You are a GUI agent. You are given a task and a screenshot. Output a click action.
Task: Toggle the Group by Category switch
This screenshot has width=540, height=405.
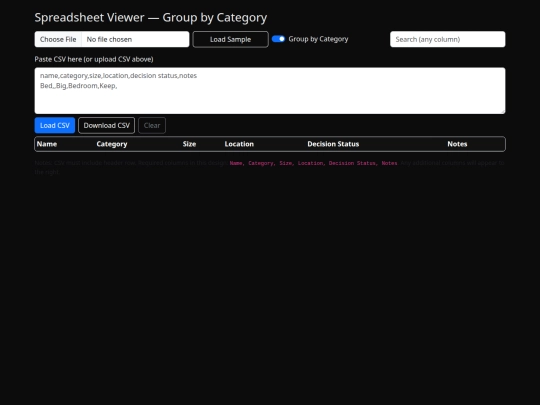pyautogui.click(x=278, y=39)
